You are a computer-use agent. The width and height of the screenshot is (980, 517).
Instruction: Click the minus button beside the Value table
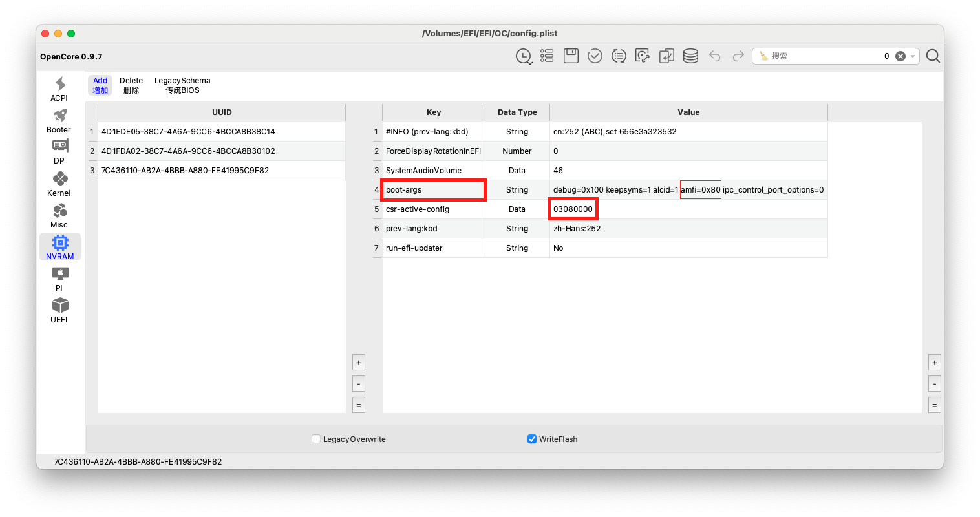[x=935, y=383]
